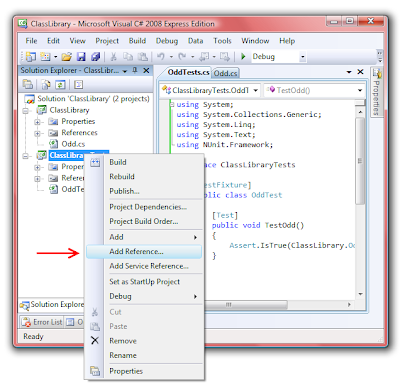Open the Add submenu in context menu
400x390 pixels.
144,237
